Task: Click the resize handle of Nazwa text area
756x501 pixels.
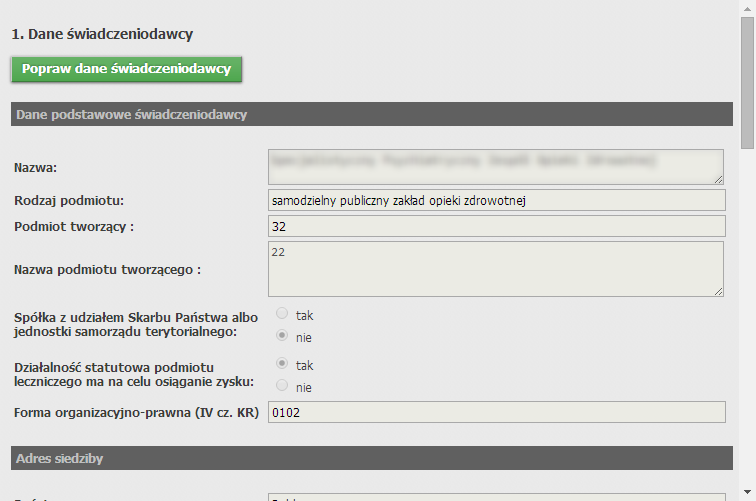Action: pos(719,179)
